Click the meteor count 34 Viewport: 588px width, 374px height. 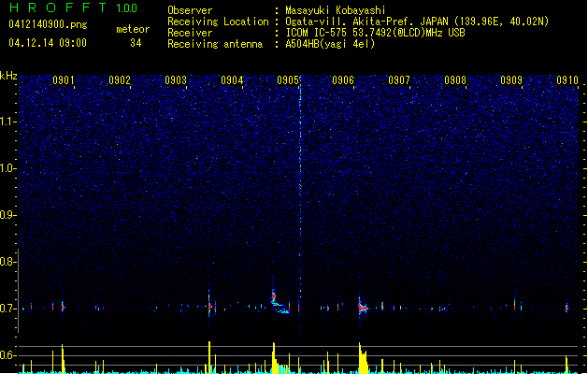point(136,43)
